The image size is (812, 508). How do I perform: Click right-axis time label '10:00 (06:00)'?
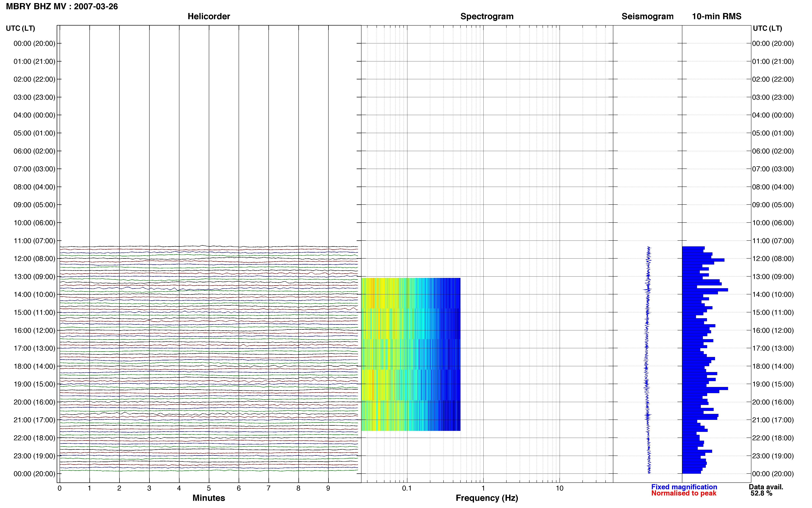pos(773,223)
